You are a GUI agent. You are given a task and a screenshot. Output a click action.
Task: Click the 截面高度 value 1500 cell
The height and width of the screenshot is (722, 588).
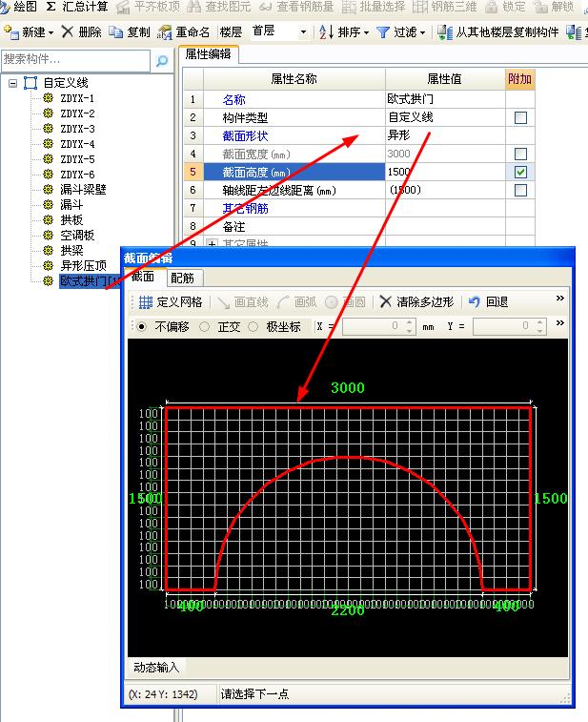click(445, 173)
